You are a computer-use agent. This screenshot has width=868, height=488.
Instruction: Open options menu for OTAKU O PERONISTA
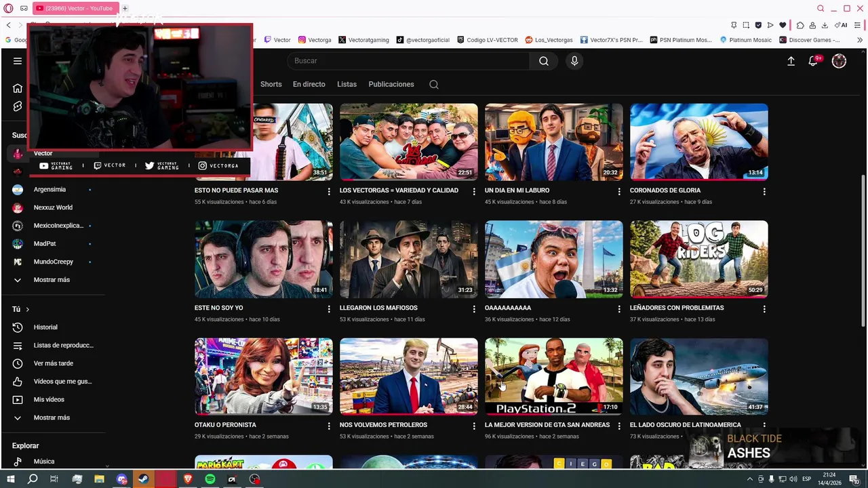(x=329, y=426)
